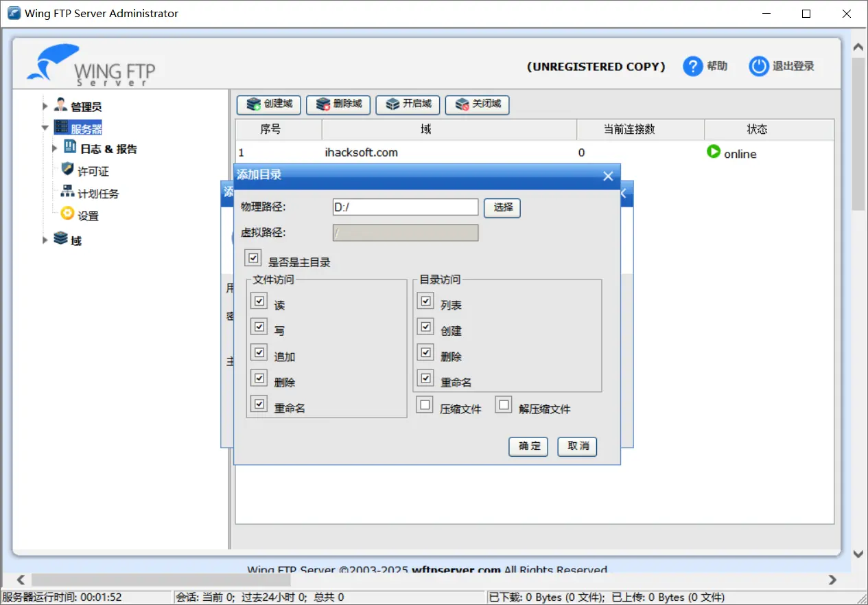The height and width of the screenshot is (605, 868).
Task: Click the 开启域 toolbar button
Action: coord(408,104)
